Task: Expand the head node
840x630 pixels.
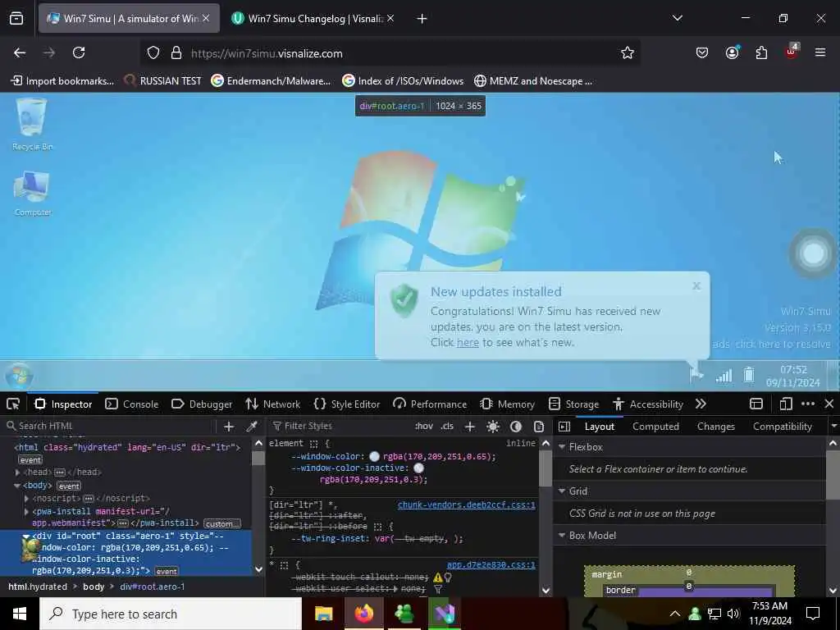Action: coord(18,472)
